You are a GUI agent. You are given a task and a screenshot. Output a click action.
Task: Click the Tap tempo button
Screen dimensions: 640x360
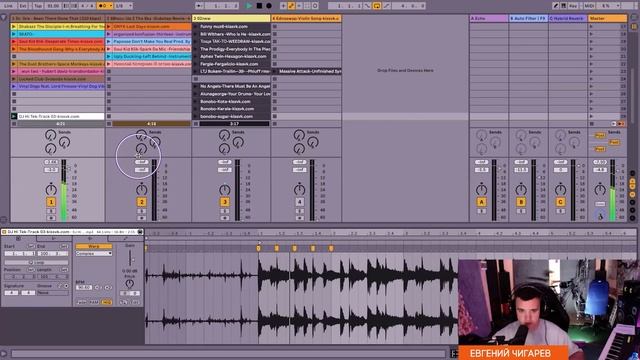38,6
